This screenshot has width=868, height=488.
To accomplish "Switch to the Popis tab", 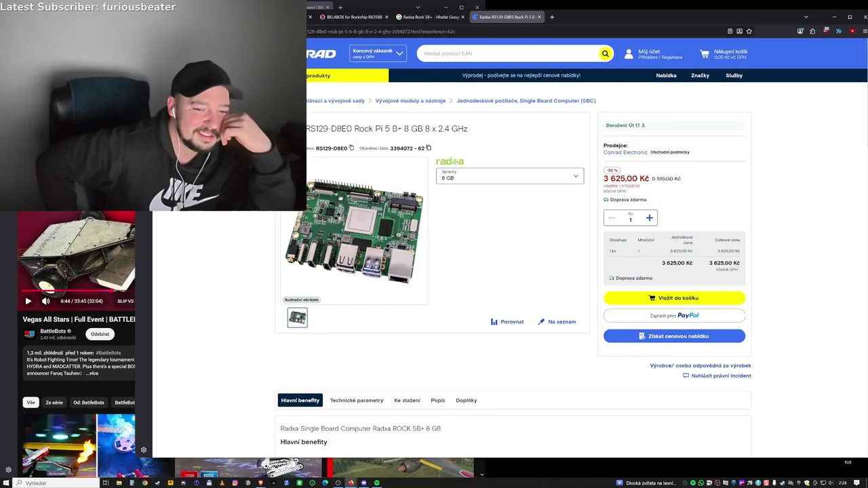I will coord(438,401).
